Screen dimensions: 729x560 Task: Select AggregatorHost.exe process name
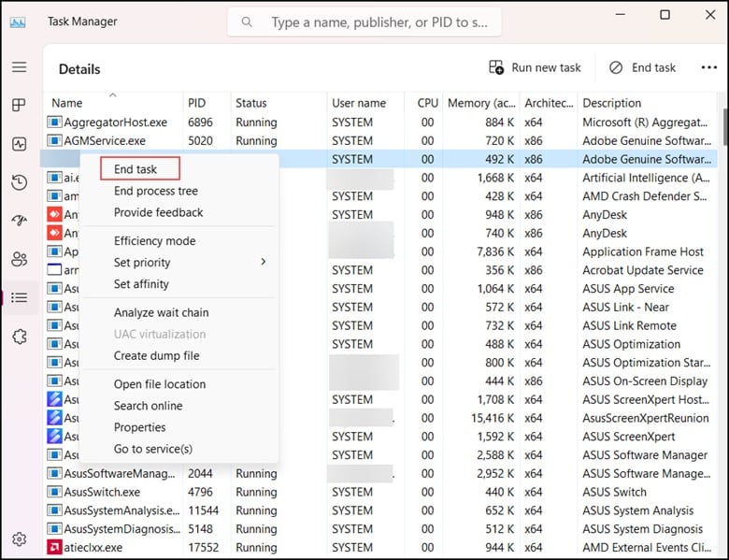[x=116, y=122]
